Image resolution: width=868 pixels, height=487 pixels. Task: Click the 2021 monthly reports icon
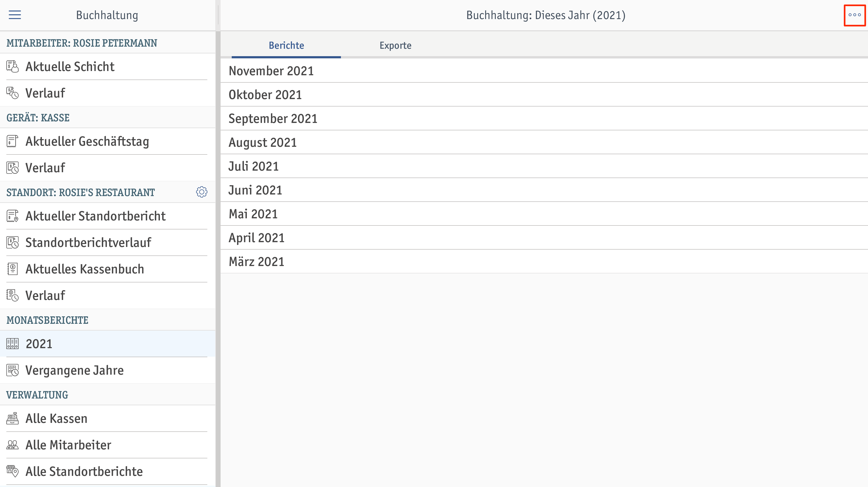12,344
